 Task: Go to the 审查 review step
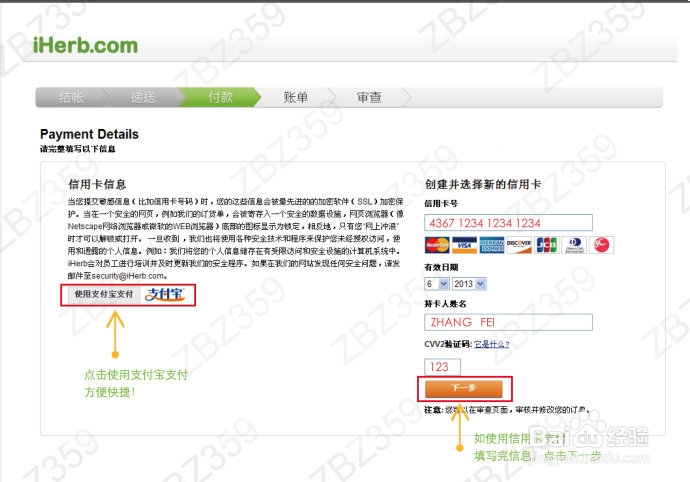(369, 97)
